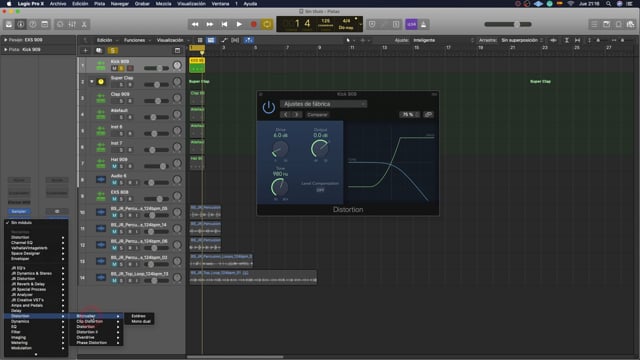Open the Archivo menu in menu bar
The height and width of the screenshot is (360, 640).
pyautogui.click(x=58, y=4)
